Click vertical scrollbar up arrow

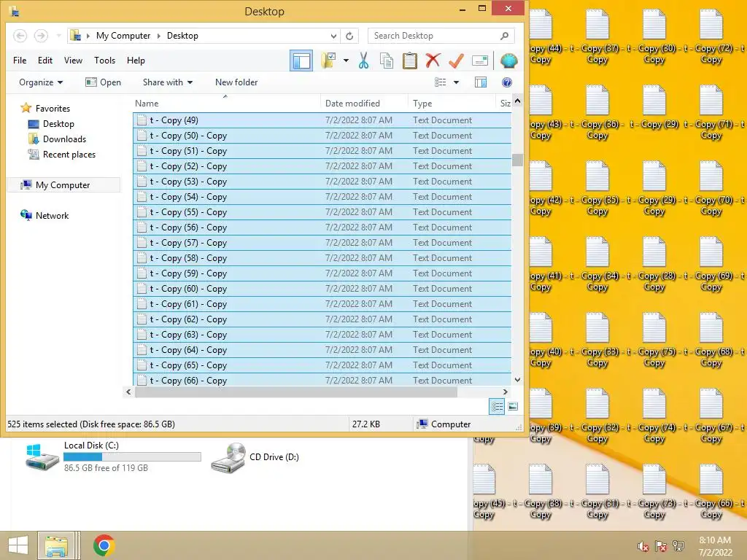pos(517,101)
